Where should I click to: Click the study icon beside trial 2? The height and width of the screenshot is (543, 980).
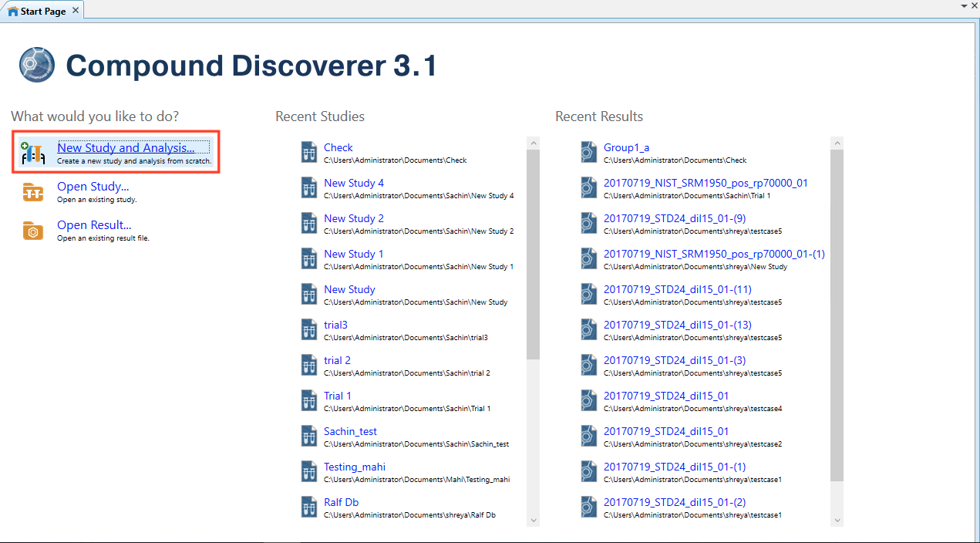point(309,365)
